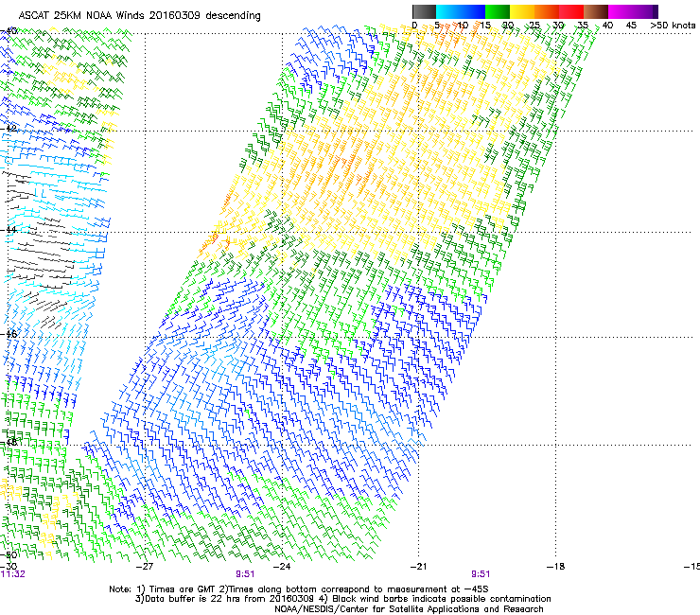Click the '-24' longitude axis label

coord(282,567)
